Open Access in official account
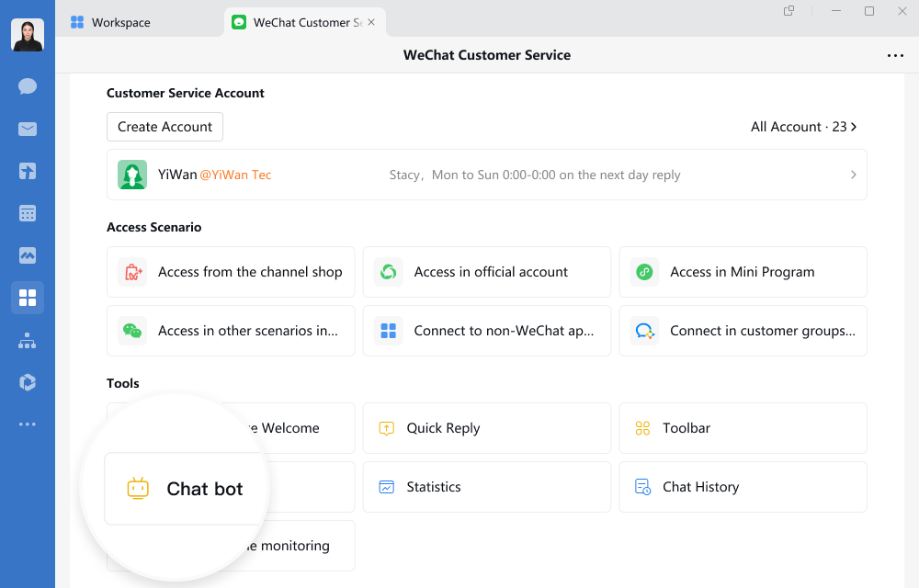 pos(486,272)
